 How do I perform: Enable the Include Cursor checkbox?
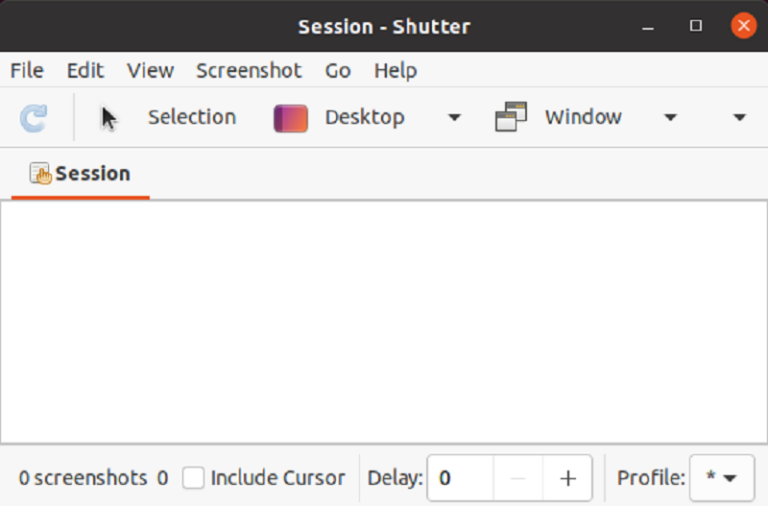pyautogui.click(x=193, y=478)
